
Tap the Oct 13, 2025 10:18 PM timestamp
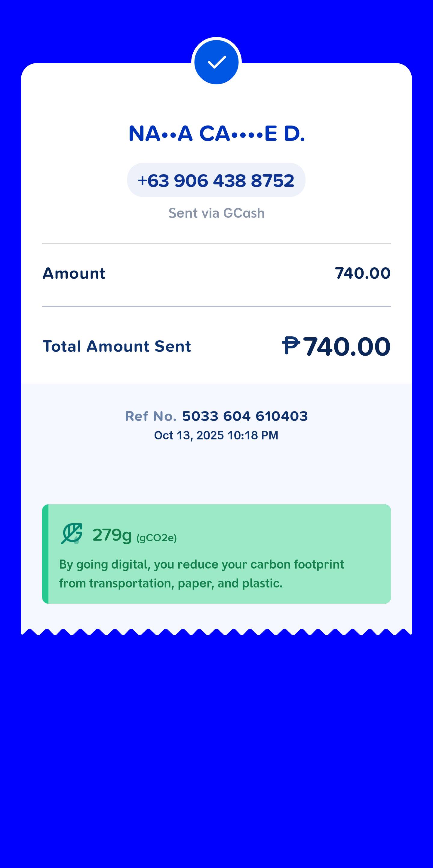[216, 435]
